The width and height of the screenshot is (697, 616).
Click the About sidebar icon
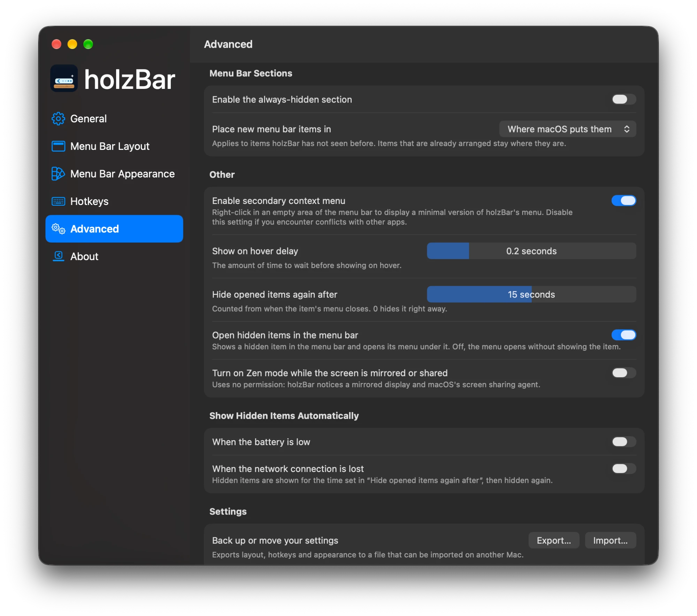(x=58, y=257)
